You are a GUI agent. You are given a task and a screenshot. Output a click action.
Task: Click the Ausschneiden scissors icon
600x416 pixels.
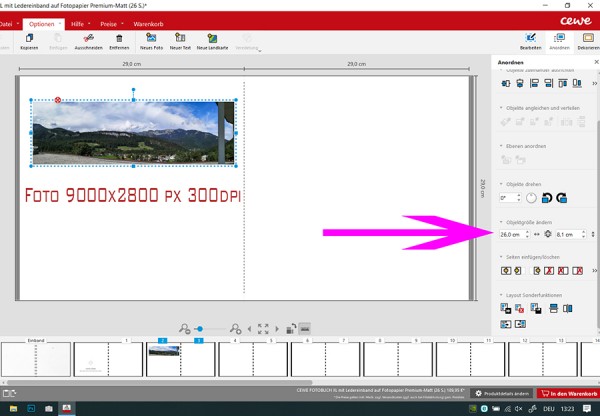pyautogui.click(x=88, y=39)
